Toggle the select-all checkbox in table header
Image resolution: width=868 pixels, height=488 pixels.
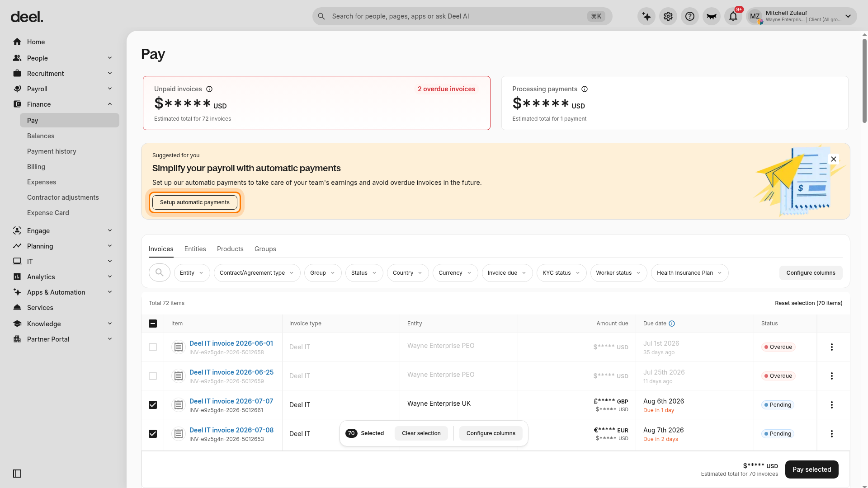(153, 324)
